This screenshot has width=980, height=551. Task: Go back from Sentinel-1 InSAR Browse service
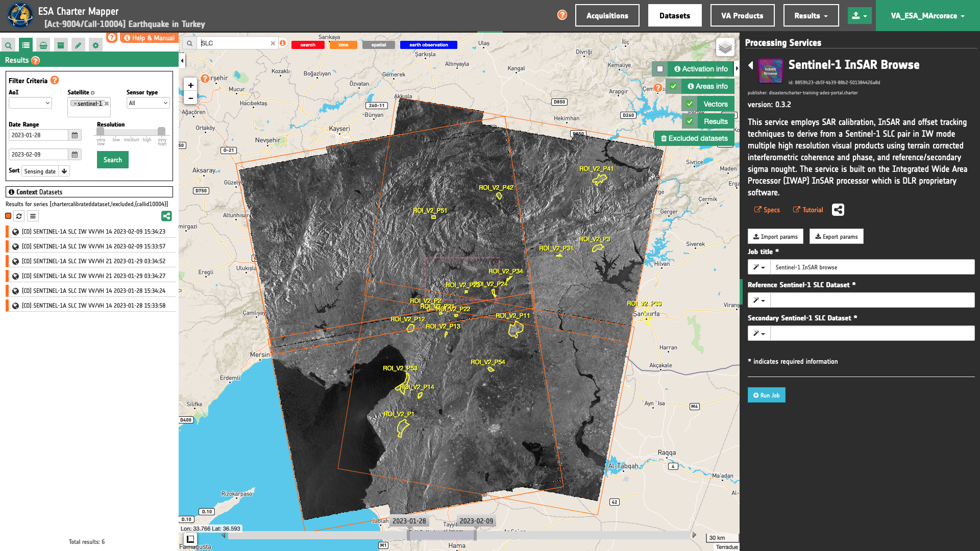click(750, 65)
